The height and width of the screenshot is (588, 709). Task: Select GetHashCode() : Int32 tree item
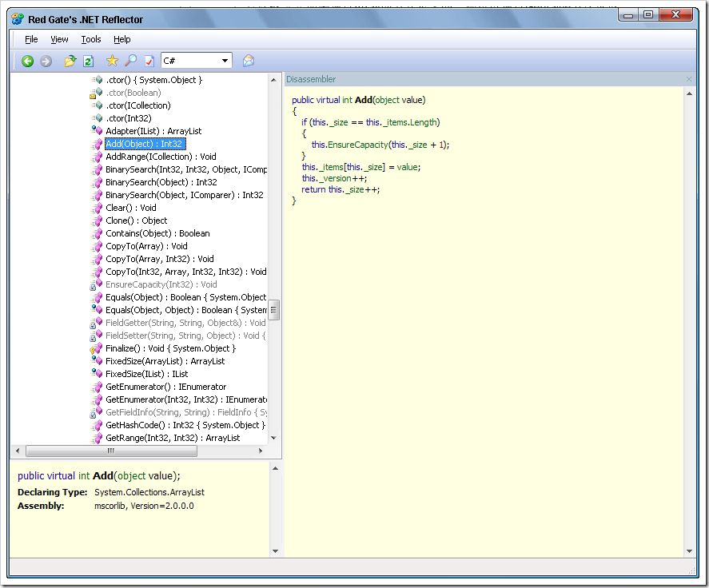coord(185,425)
